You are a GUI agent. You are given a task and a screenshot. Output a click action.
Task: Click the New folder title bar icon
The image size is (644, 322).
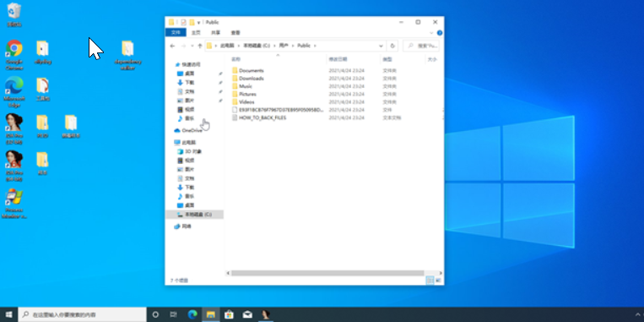pos(192,22)
